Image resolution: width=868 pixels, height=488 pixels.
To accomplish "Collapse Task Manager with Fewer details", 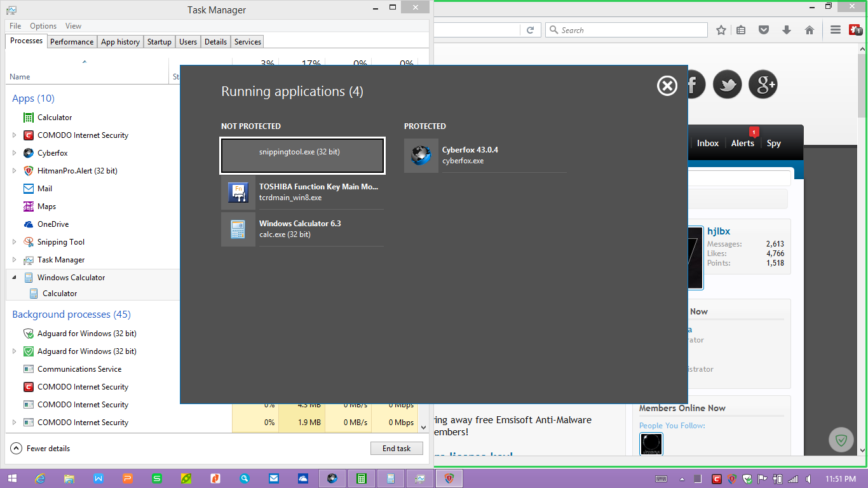I will [x=41, y=449].
